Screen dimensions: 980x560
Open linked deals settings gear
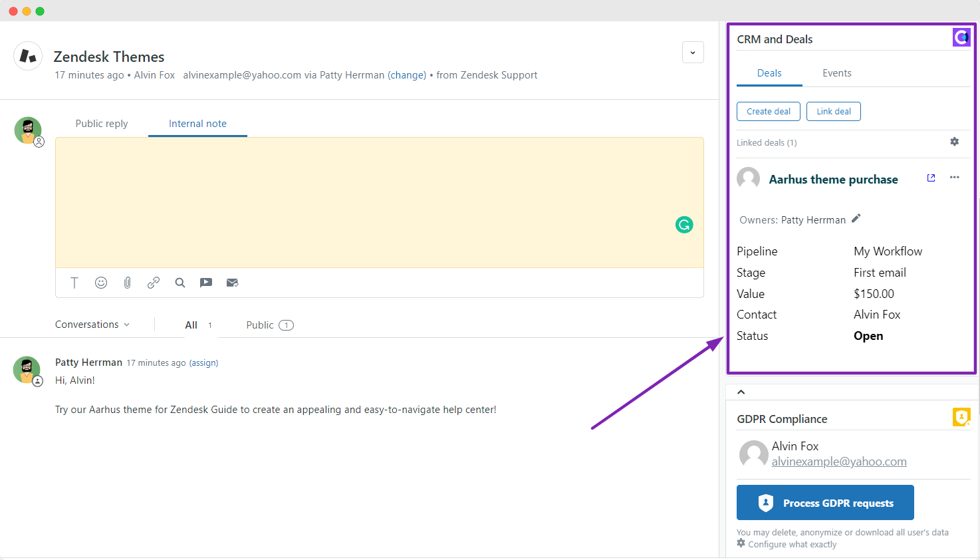pyautogui.click(x=955, y=142)
